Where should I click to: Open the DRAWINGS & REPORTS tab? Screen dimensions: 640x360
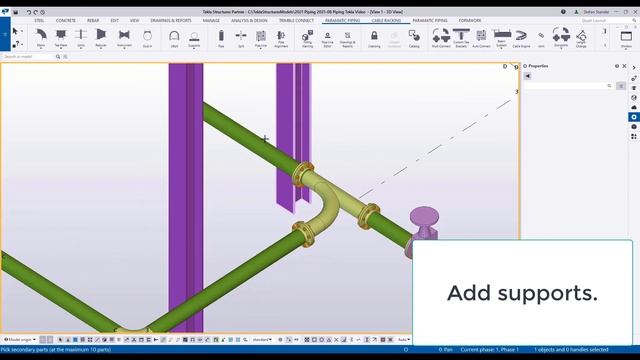pos(171,20)
